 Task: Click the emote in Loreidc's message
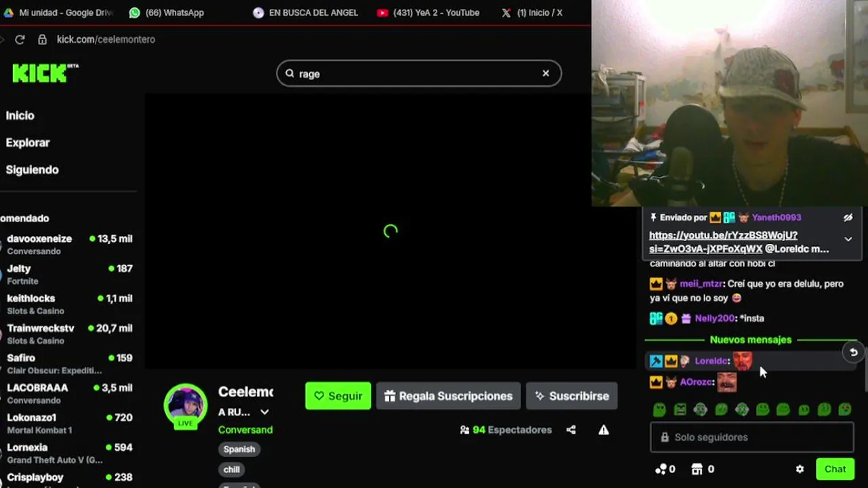point(743,361)
